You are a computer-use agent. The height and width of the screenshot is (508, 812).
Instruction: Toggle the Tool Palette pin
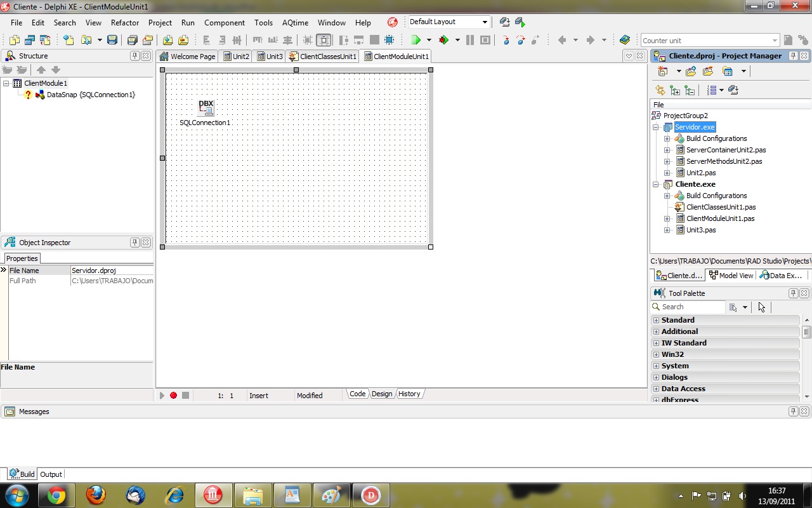click(793, 293)
